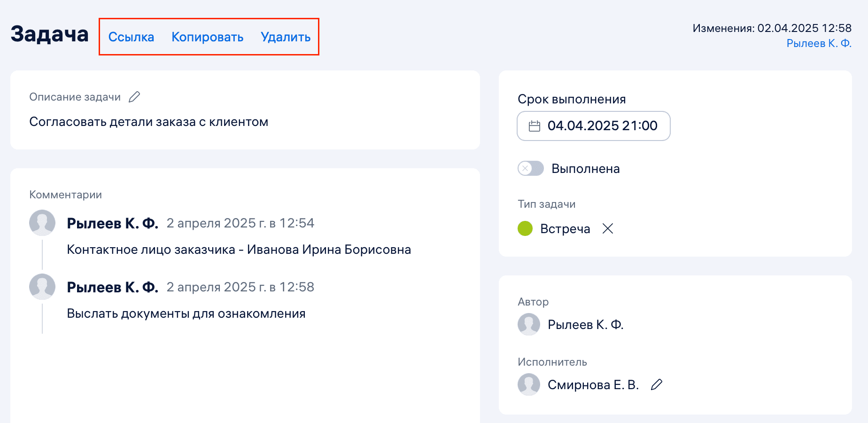This screenshot has width=868, height=423.
Task: Click the avatar of Рылеев's first comment
Action: click(42, 223)
